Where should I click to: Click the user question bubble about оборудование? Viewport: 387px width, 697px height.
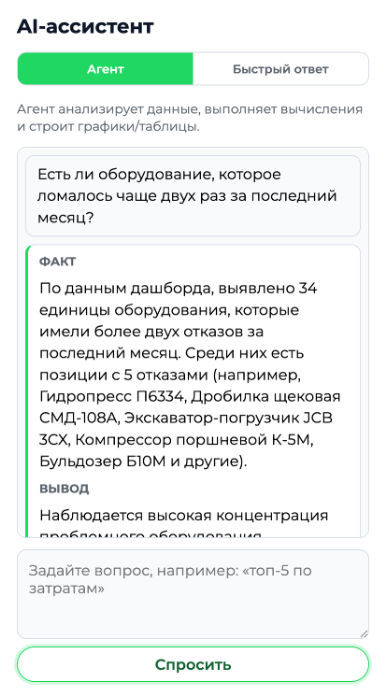coord(193,196)
